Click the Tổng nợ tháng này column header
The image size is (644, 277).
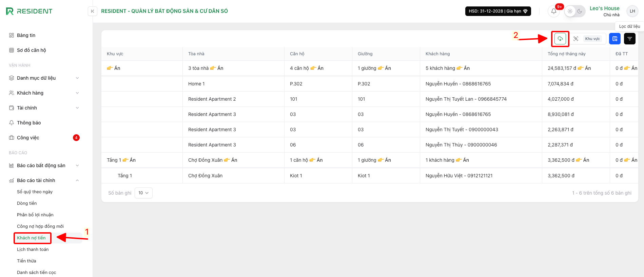[566, 54]
